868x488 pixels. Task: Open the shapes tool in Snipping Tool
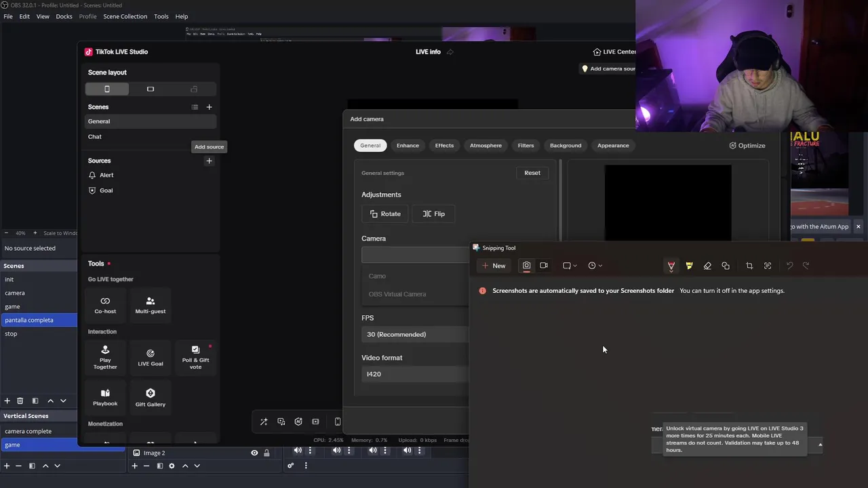point(726,266)
